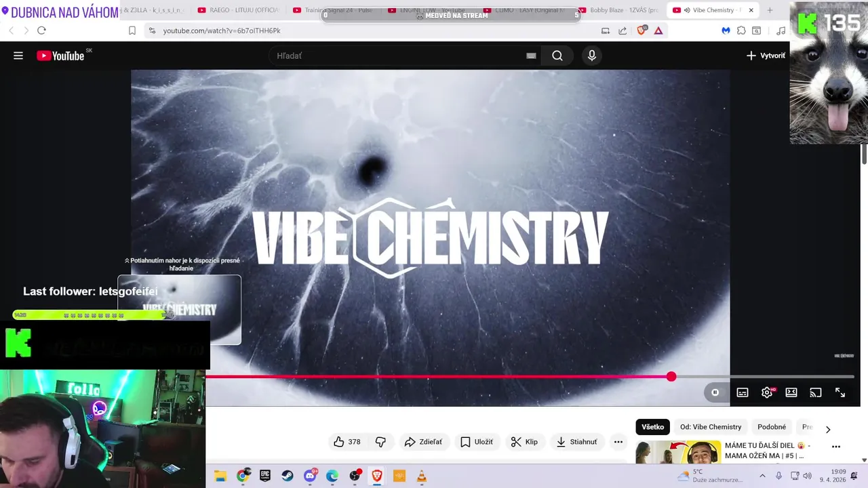Select the Podobné filter chip
The width and height of the screenshot is (868, 488).
[x=772, y=427]
